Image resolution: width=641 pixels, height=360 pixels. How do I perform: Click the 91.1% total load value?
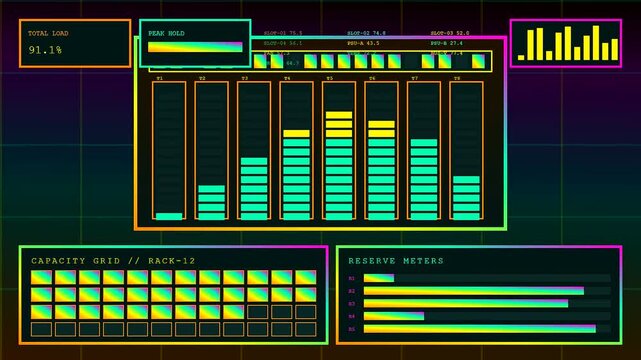(45, 50)
